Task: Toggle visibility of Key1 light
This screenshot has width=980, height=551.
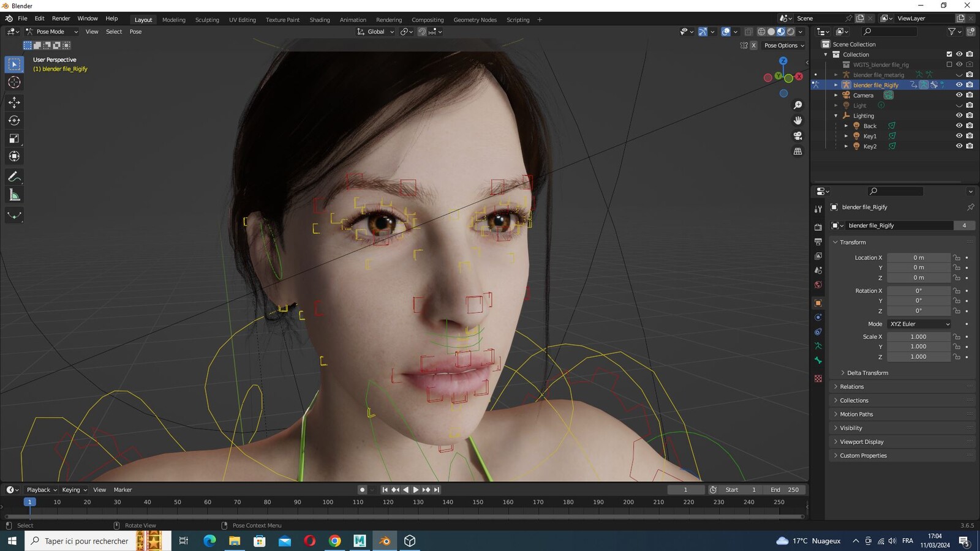Action: 959,136
